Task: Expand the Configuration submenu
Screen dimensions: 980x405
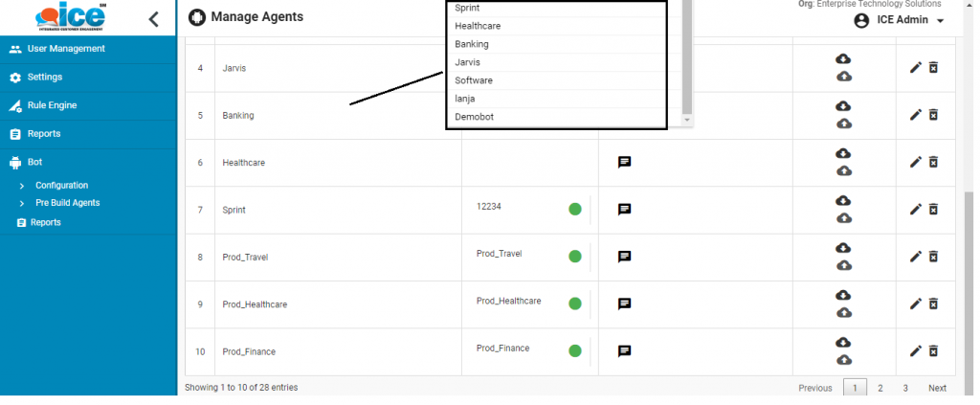Action: [x=61, y=185]
